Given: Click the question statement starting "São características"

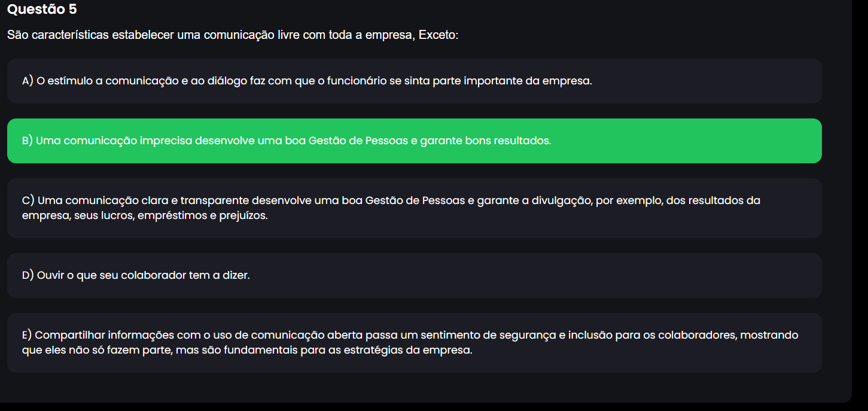Looking at the screenshot, I should click(233, 35).
